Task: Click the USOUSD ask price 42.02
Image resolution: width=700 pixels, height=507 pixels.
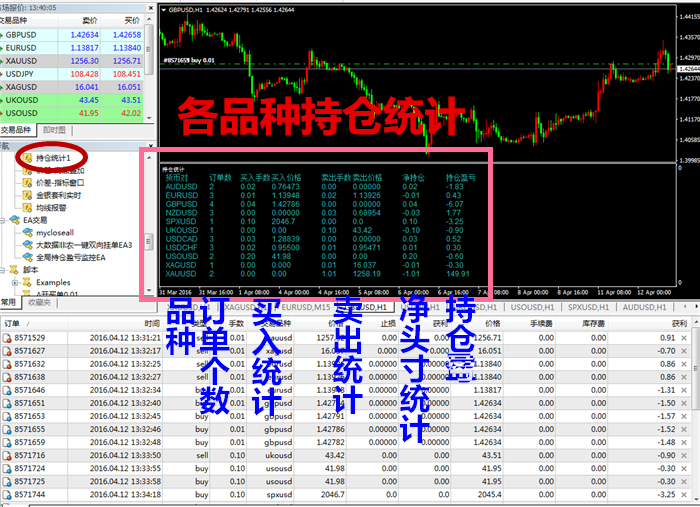Action: point(131,113)
